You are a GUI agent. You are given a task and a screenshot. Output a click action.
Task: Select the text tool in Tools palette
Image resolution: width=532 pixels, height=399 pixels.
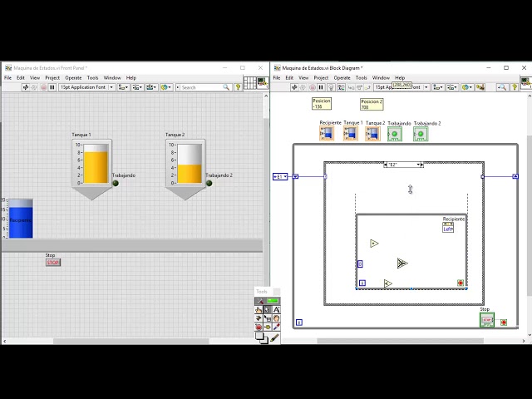pyautogui.click(x=276, y=309)
